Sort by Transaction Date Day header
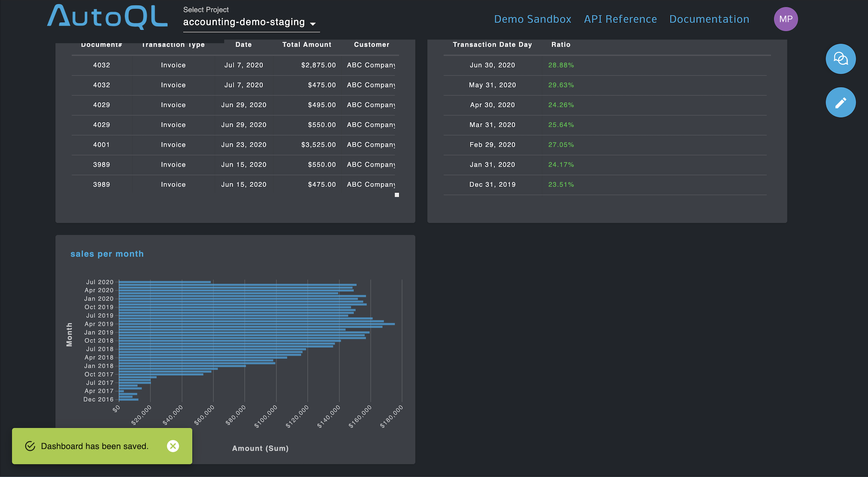This screenshot has width=868, height=477. [x=492, y=45]
